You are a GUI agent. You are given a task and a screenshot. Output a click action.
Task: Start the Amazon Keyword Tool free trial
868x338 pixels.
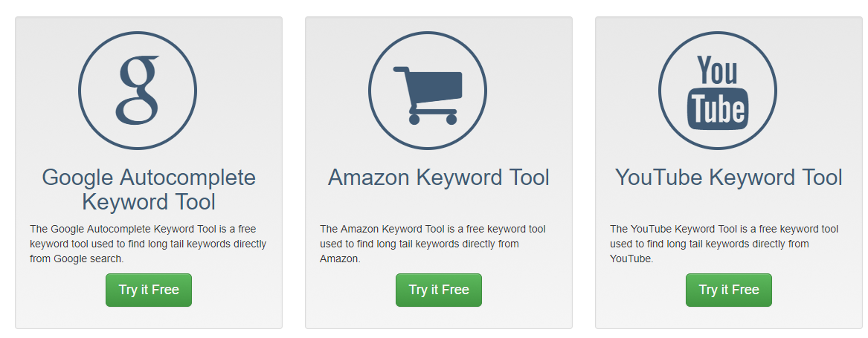click(x=438, y=290)
